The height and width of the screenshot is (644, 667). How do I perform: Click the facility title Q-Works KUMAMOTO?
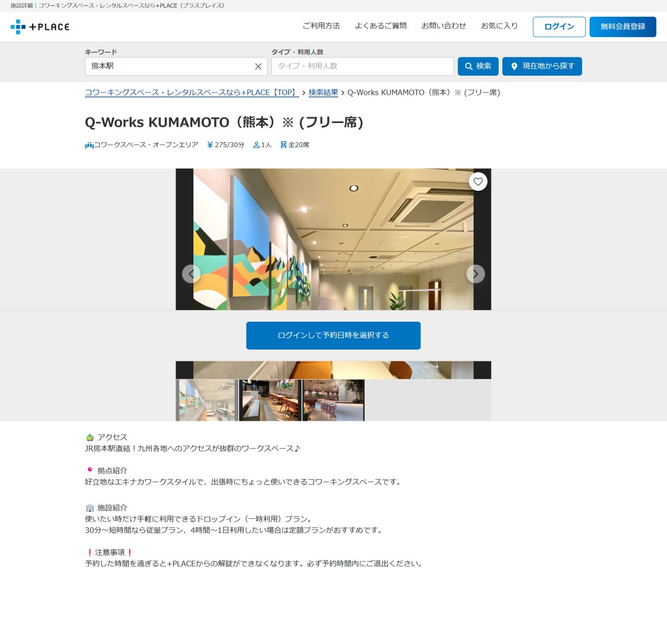224,122
